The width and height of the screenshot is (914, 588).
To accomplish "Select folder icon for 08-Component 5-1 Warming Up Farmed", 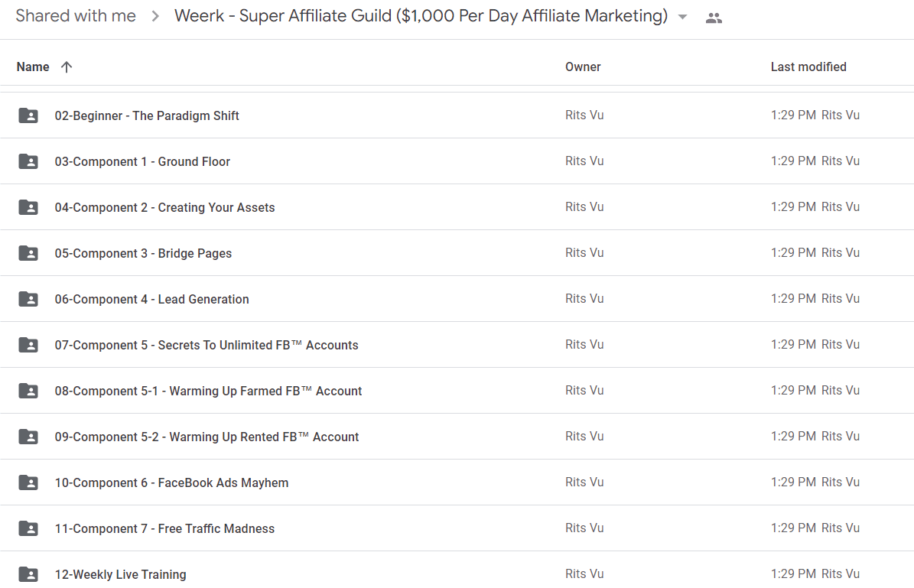I will [x=28, y=391].
